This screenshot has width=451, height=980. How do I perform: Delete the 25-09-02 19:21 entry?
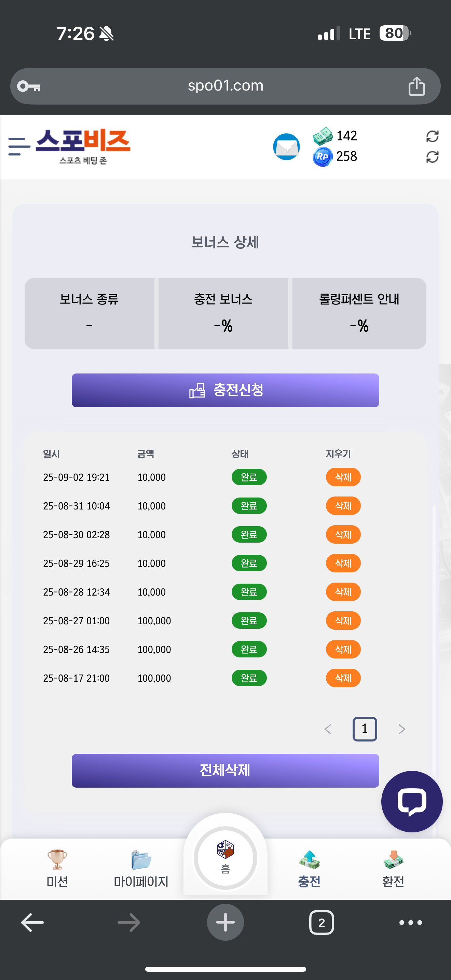click(x=343, y=477)
